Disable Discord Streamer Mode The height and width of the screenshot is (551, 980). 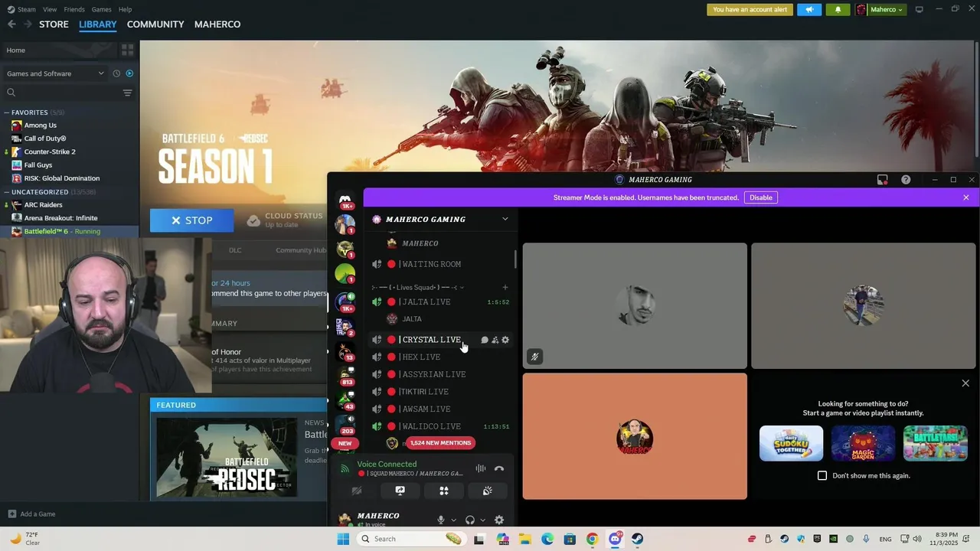pyautogui.click(x=761, y=197)
